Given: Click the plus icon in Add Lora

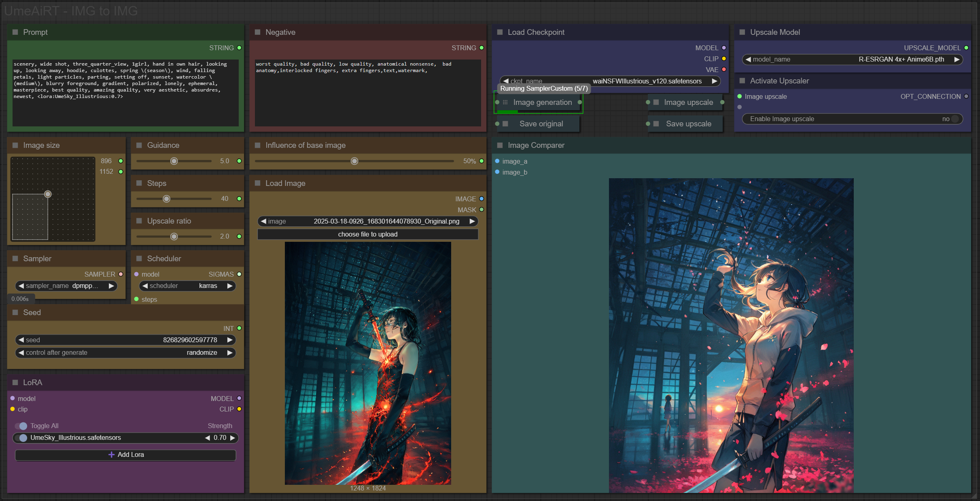Looking at the screenshot, I should (x=112, y=454).
